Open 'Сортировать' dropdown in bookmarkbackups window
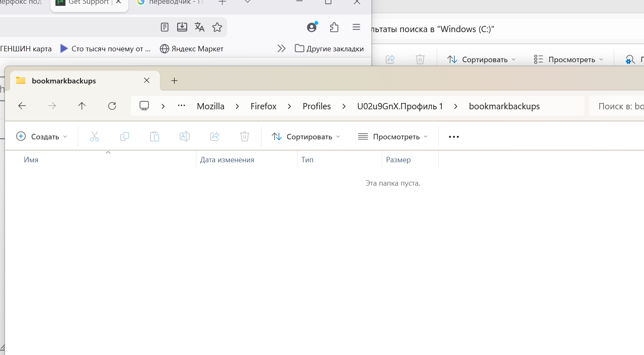The width and height of the screenshot is (644, 355). 306,136
